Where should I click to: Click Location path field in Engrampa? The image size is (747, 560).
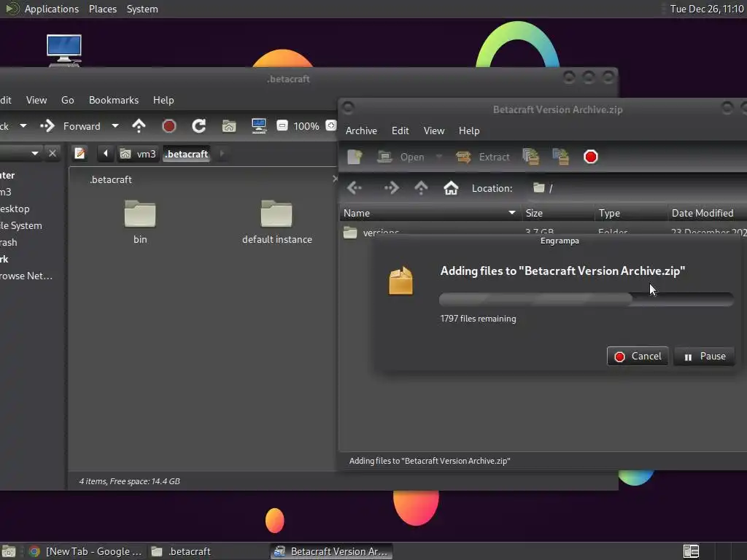(x=636, y=188)
